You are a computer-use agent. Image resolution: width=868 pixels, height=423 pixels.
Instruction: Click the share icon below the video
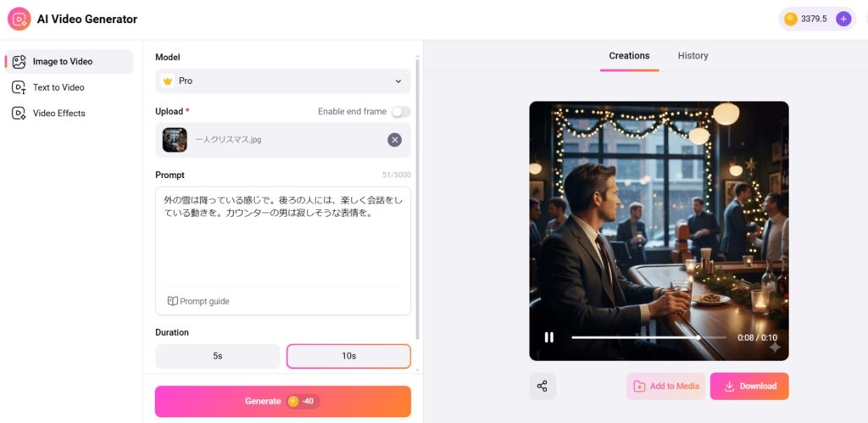[x=542, y=387]
